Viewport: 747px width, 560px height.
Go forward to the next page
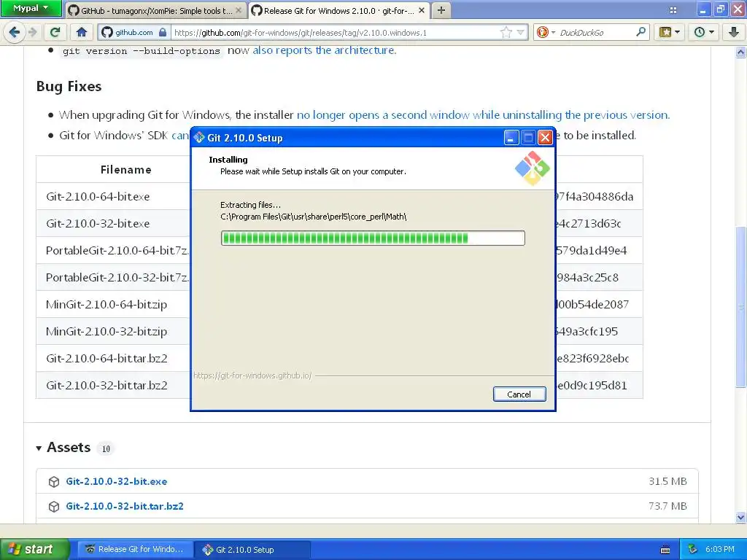pyautogui.click(x=33, y=32)
